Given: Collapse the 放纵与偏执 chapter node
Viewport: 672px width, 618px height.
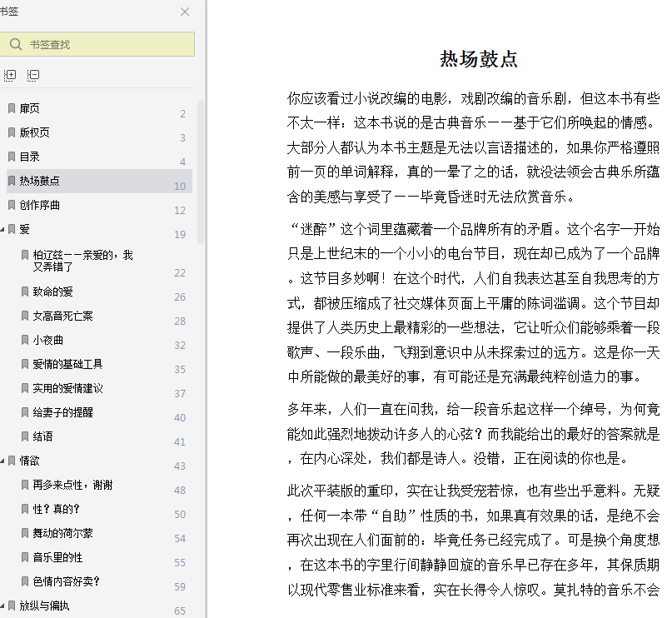Looking at the screenshot, I should [2, 606].
